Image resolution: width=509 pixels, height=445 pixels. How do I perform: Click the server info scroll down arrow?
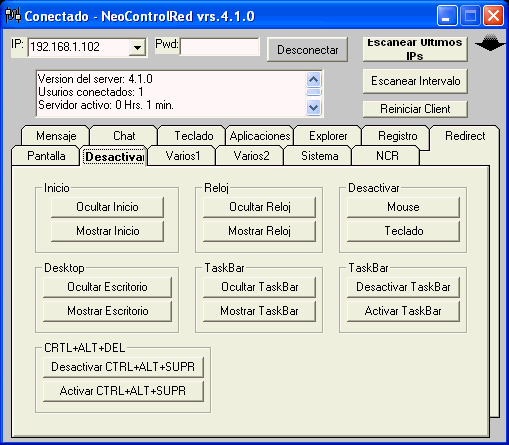[313, 108]
